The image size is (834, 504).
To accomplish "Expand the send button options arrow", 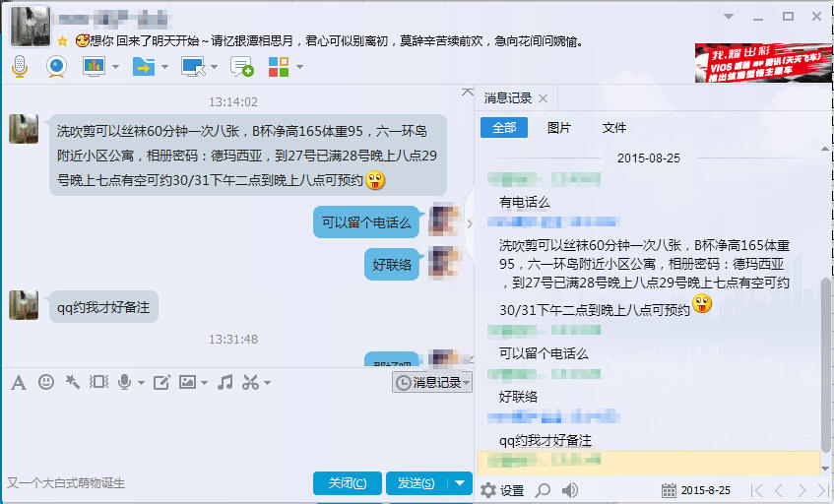I will coord(461,482).
